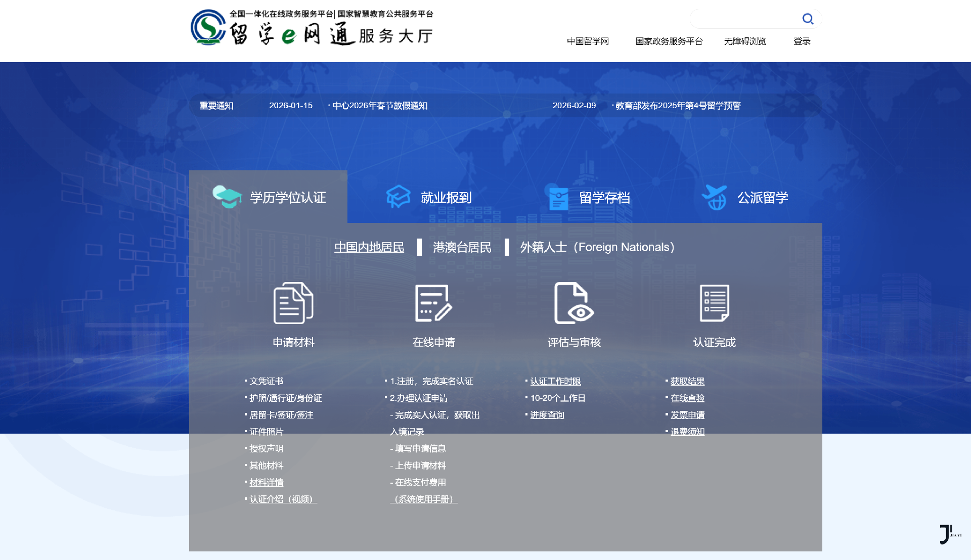Select the Foreign Nationals 外籍人士 tab
The image size is (971, 560).
pyautogui.click(x=596, y=247)
